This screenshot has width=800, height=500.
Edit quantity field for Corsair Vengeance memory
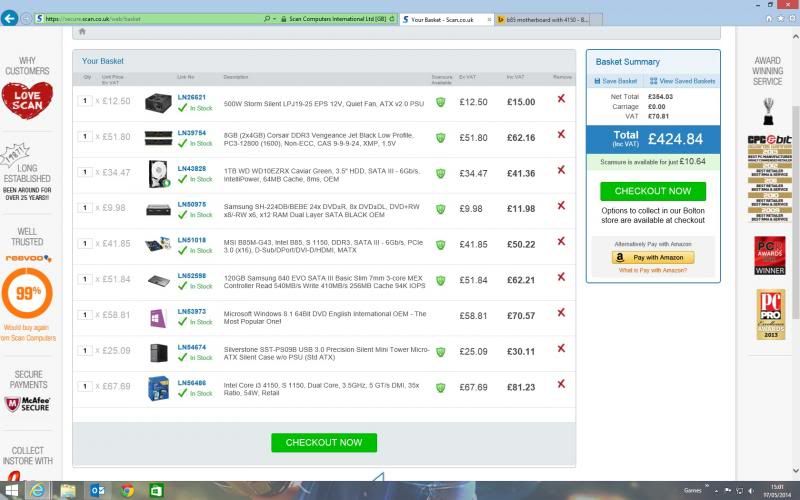point(85,136)
